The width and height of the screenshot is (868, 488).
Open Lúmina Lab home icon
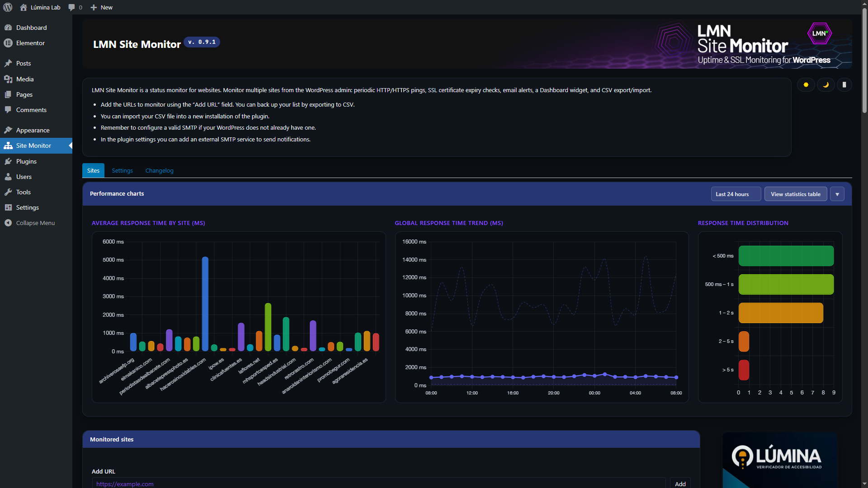pos(24,7)
